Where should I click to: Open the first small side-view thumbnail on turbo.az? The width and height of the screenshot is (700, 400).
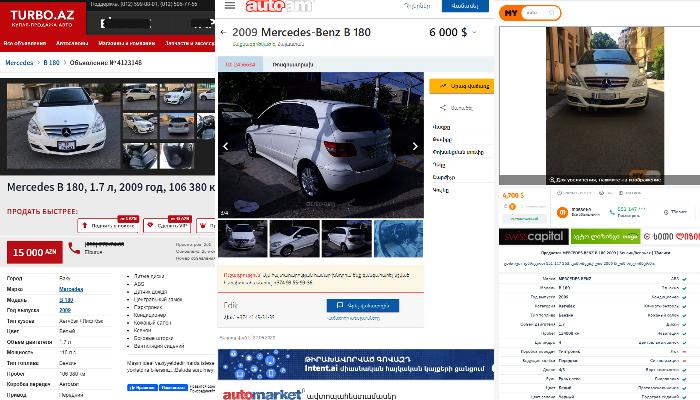point(140,96)
